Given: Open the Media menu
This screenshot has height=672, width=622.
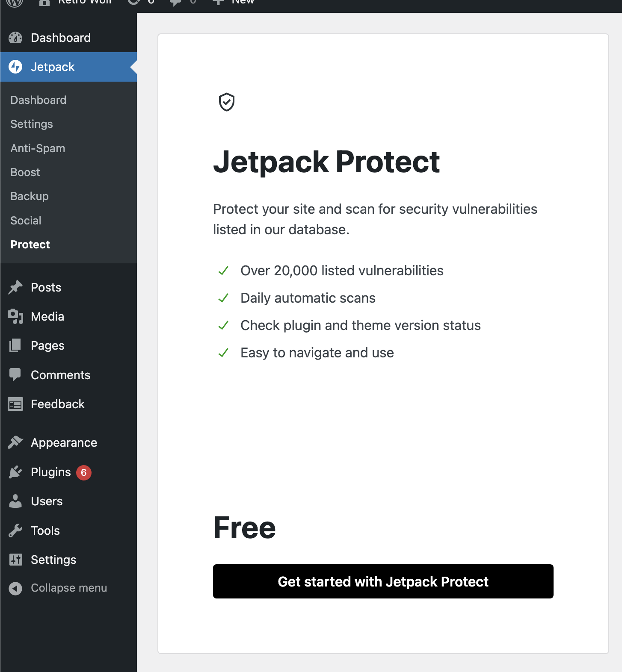Looking at the screenshot, I should [x=68, y=316].
